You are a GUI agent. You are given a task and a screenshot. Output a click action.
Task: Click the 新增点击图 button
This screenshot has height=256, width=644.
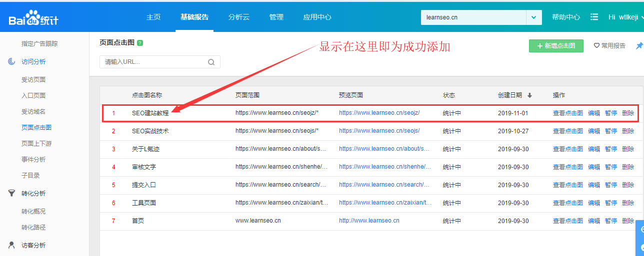tap(555, 46)
